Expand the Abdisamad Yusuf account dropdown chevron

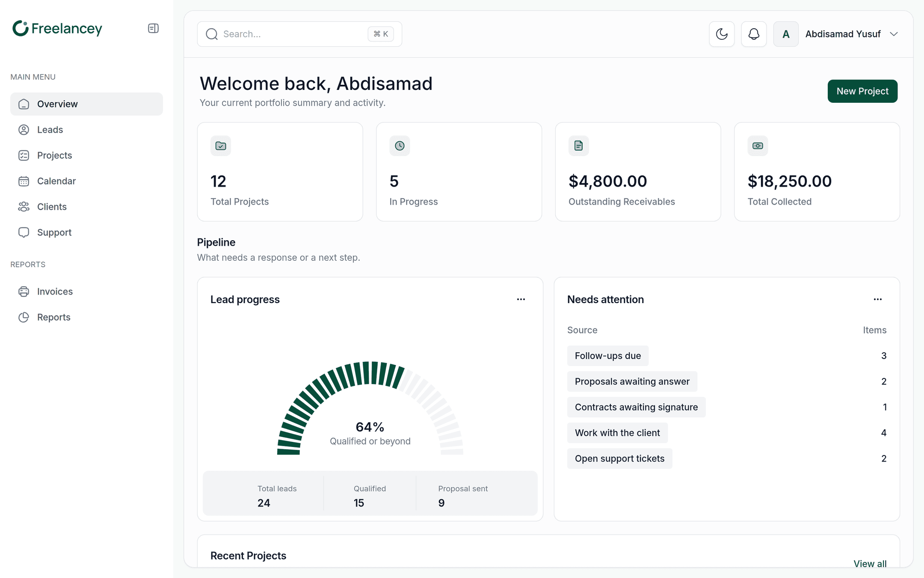(894, 34)
